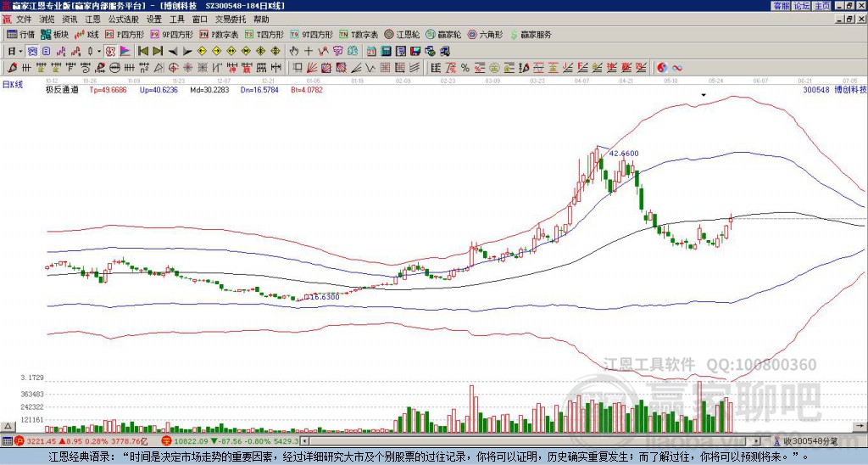Viewport: 868px width, 465px height.
Task: Toggle the highlighted blue chart mode button
Action: point(33,51)
